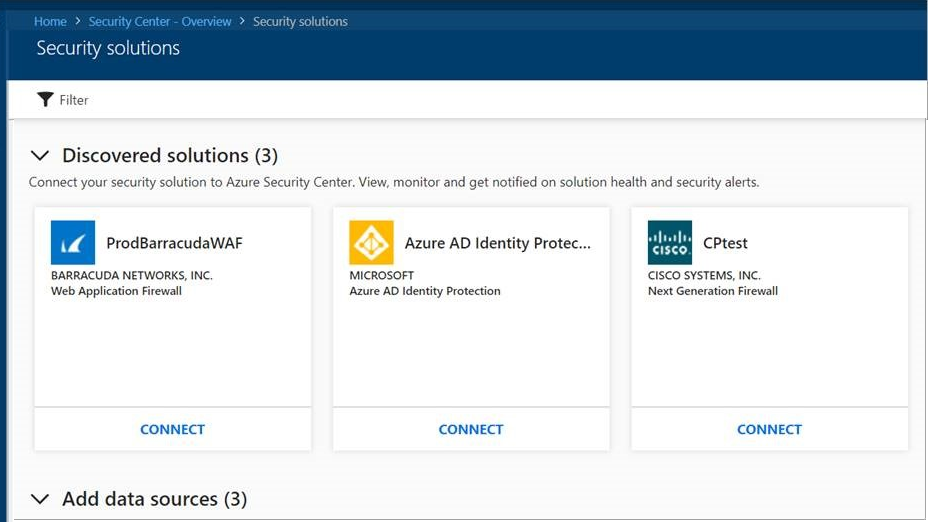Click the Discovered solutions (3) heading
The height and width of the screenshot is (522, 928).
(x=170, y=156)
